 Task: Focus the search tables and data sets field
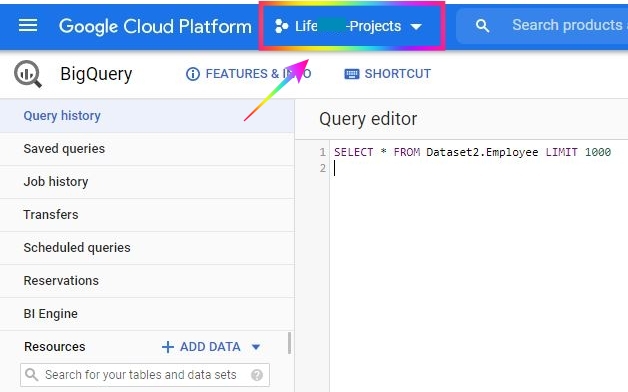[145, 375]
